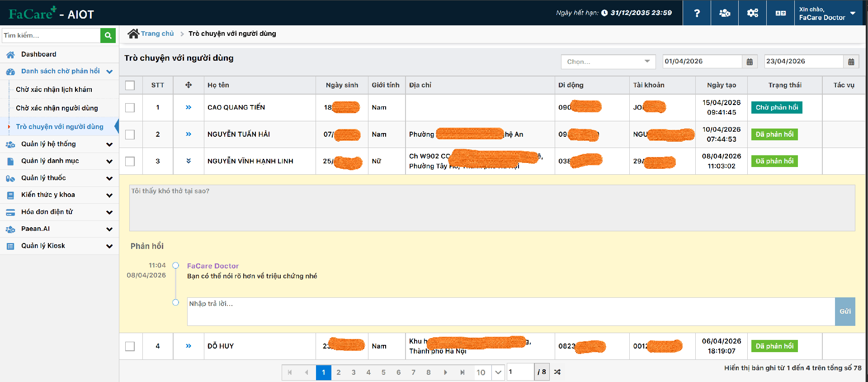Open the user group icon in header
This screenshot has width=868, height=382.
tap(725, 13)
